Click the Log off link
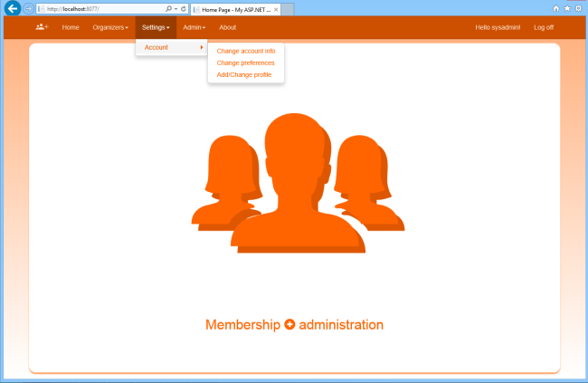The image size is (588, 383). point(544,27)
